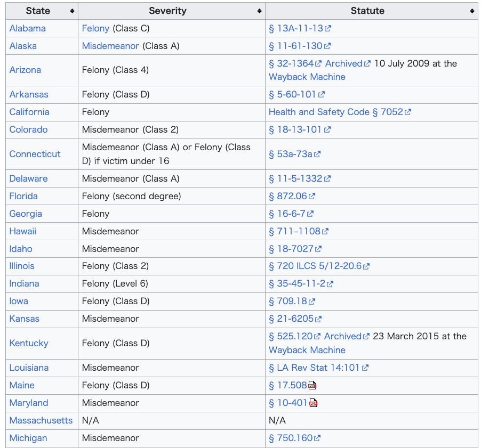Screen dimensions: 481x448
Task: Open the Alaska state link
Action: [x=23, y=46]
